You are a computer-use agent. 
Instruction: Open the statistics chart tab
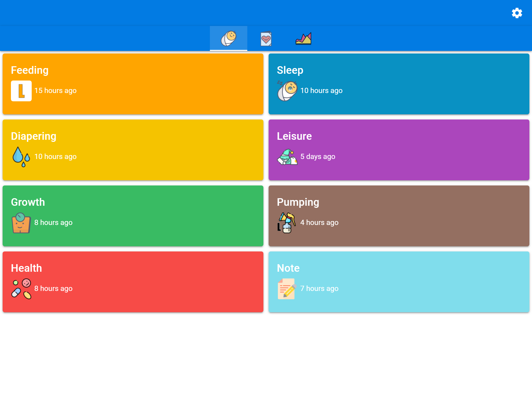coord(303,39)
